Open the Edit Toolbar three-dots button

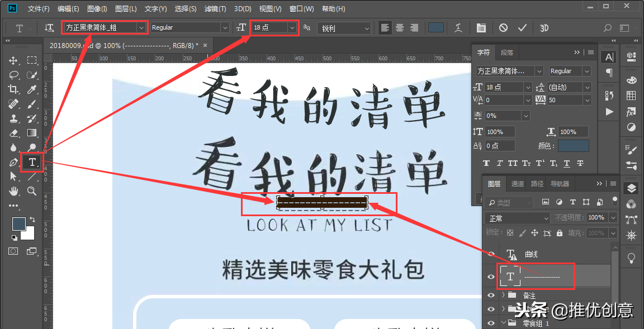pos(13,205)
